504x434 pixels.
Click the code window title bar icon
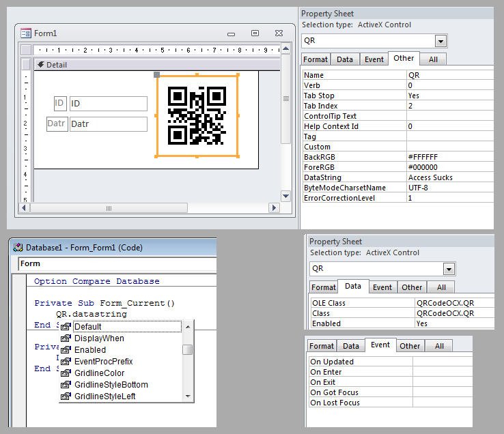click(x=18, y=248)
